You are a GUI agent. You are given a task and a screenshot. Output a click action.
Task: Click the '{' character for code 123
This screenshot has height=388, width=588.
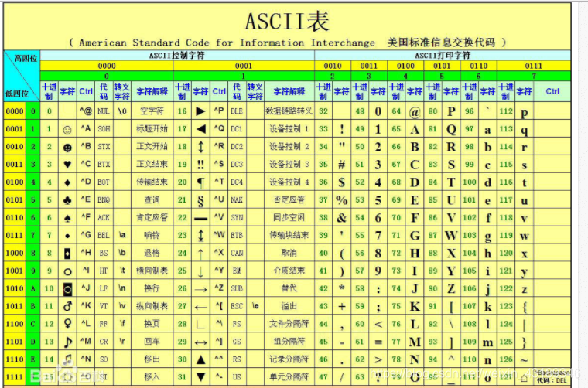pyautogui.click(x=525, y=307)
